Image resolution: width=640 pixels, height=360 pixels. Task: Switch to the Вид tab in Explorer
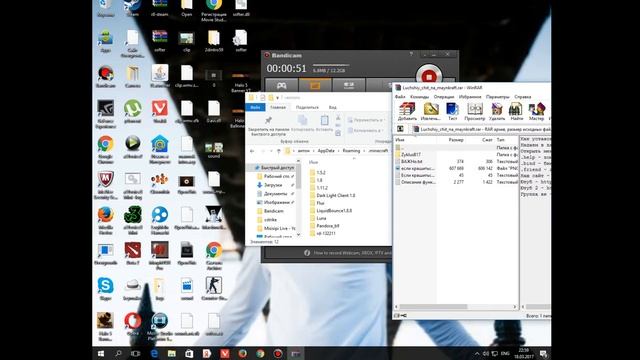(x=333, y=107)
